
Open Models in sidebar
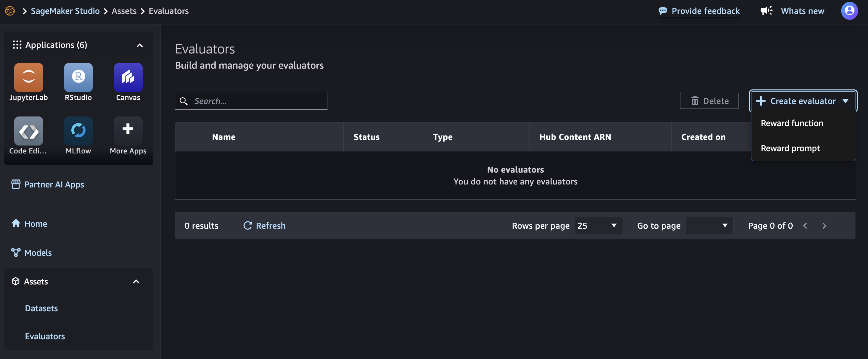coord(38,252)
